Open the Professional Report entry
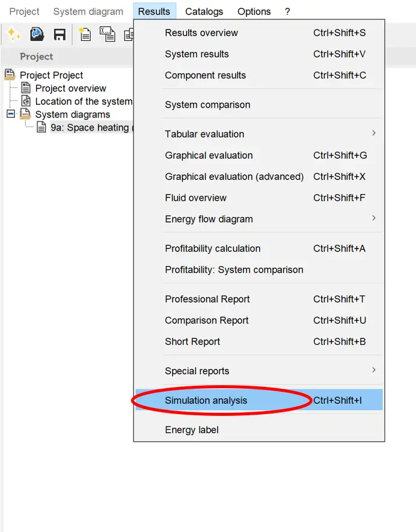The height and width of the screenshot is (532, 416). pyautogui.click(x=207, y=299)
